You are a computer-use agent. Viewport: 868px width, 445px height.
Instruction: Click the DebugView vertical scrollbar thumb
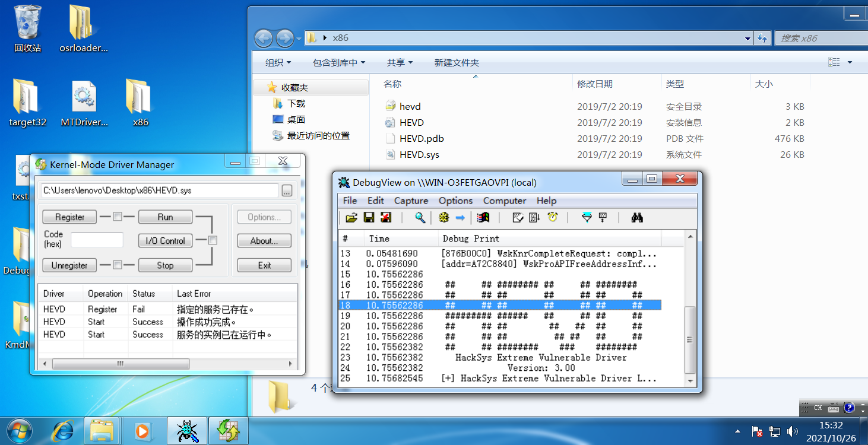[x=690, y=339]
